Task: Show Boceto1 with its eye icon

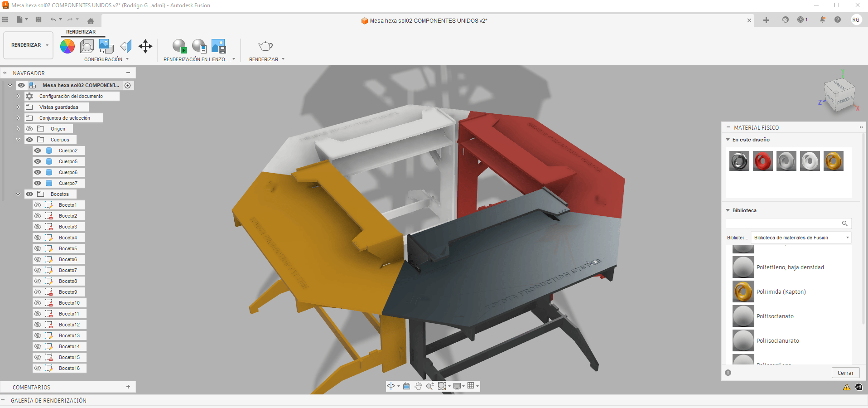Action: [x=38, y=205]
